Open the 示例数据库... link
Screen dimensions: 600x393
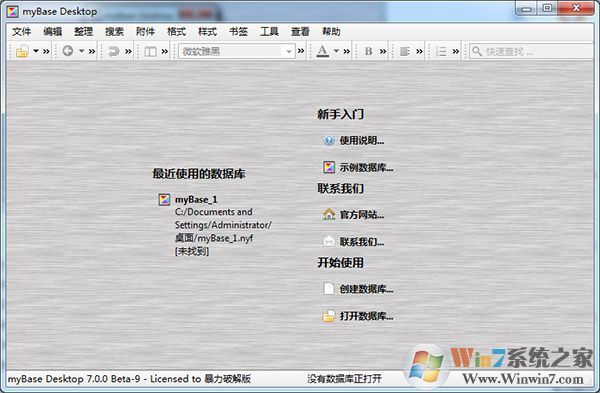[x=367, y=168]
